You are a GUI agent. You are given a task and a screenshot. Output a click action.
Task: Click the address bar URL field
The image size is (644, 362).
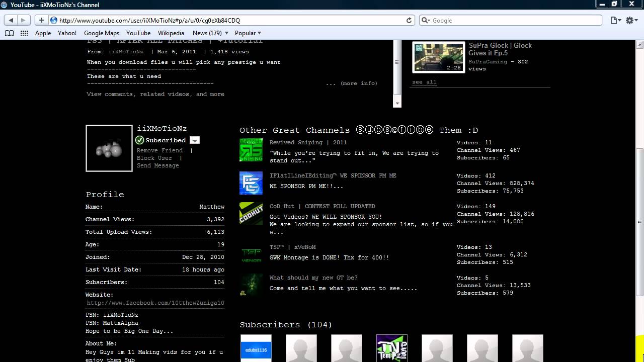[x=231, y=20]
